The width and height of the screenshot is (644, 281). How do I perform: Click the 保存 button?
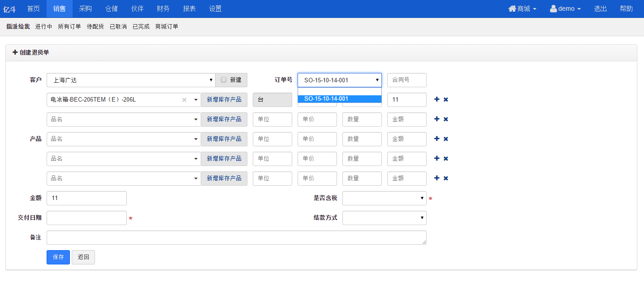[x=58, y=257]
